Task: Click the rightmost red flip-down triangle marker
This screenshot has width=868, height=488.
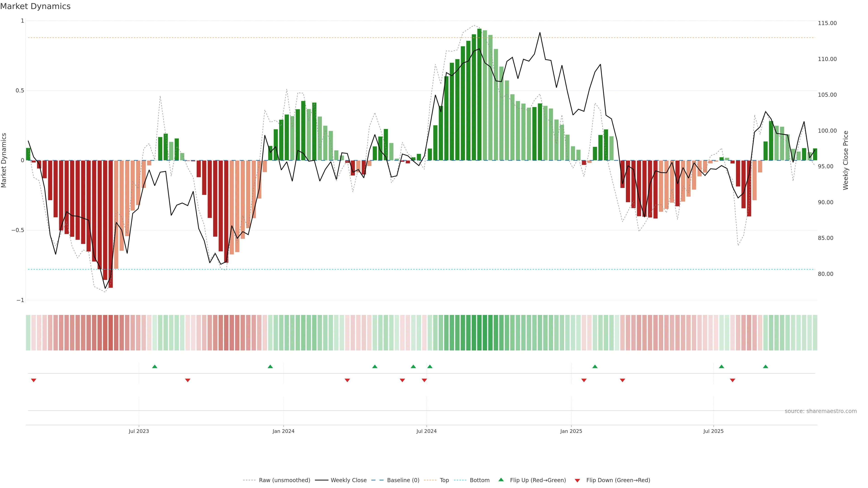Action: pos(733,380)
